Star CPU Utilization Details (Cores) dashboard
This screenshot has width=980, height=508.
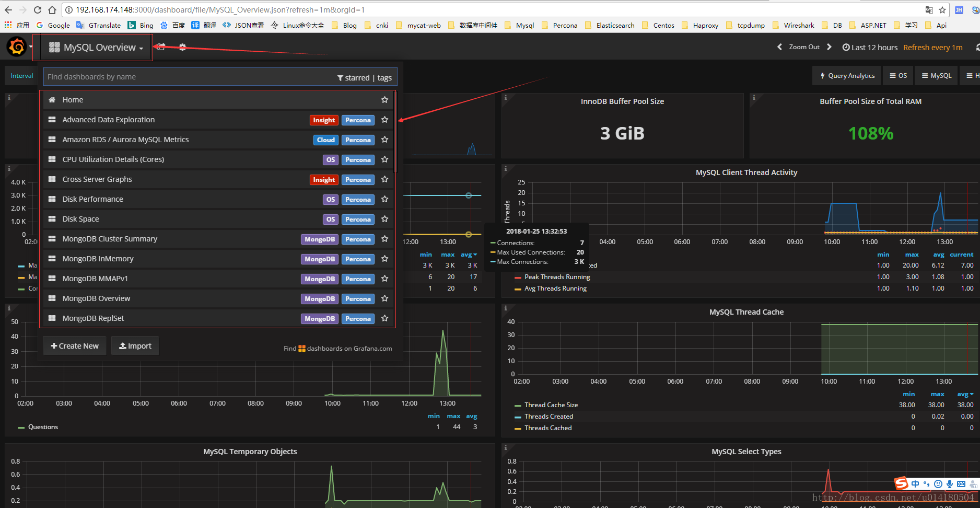(x=384, y=159)
